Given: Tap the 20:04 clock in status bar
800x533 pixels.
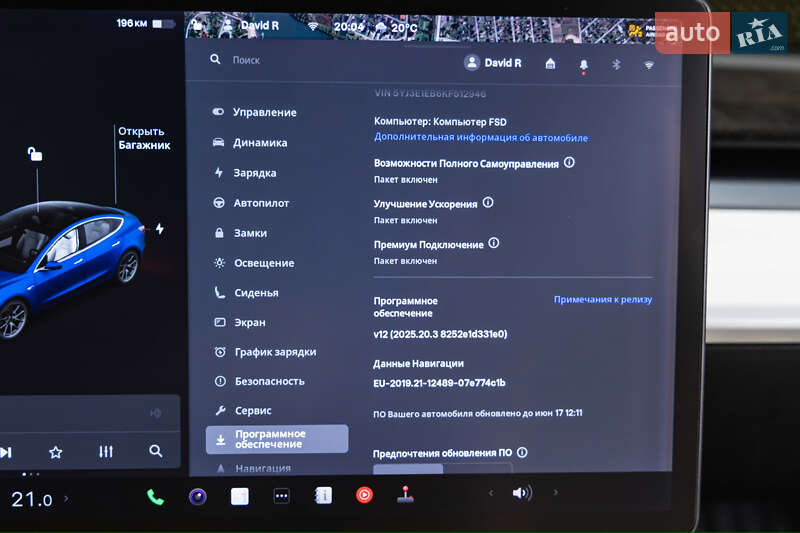Looking at the screenshot, I should 348,27.
